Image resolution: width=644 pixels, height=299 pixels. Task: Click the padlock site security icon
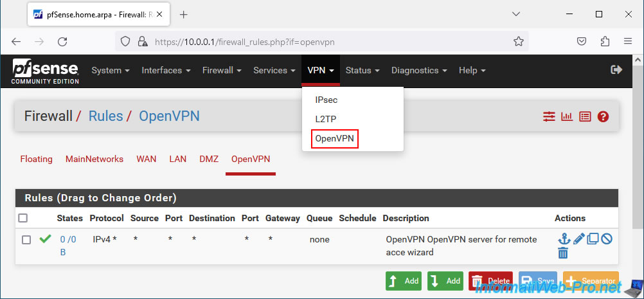coord(143,42)
